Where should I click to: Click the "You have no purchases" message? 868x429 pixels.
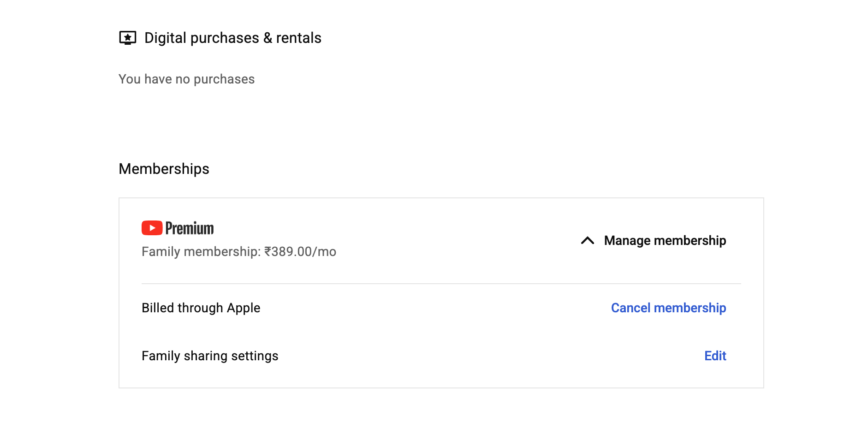point(186,79)
